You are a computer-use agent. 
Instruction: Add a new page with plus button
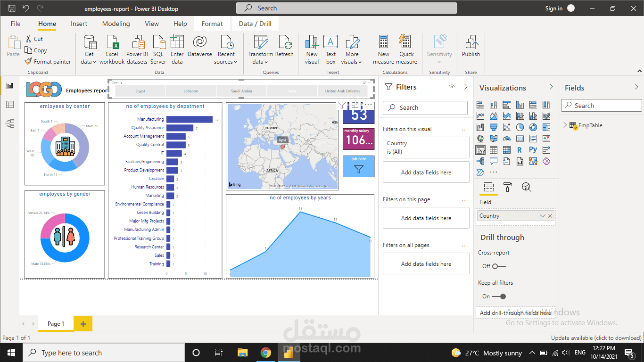coord(83,324)
